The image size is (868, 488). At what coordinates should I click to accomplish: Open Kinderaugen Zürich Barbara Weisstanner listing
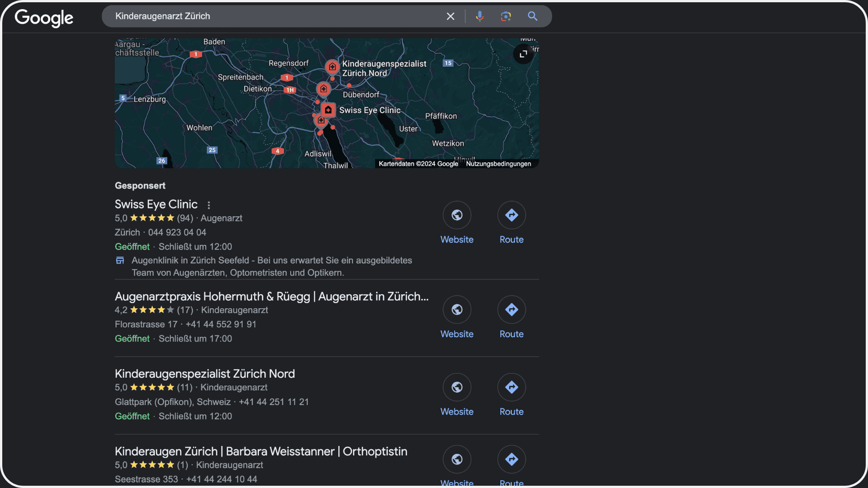pyautogui.click(x=261, y=451)
